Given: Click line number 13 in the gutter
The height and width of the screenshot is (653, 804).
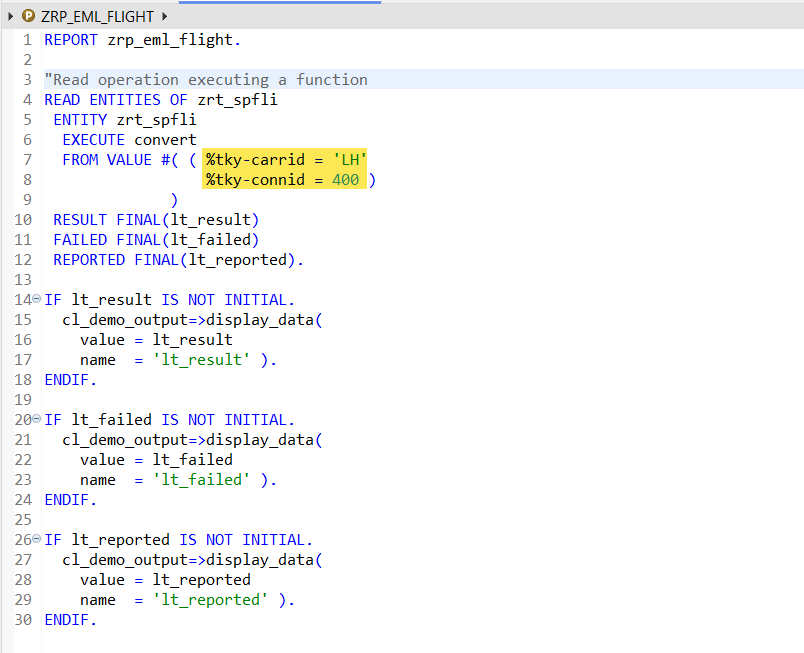Looking at the screenshot, I should (23, 279).
